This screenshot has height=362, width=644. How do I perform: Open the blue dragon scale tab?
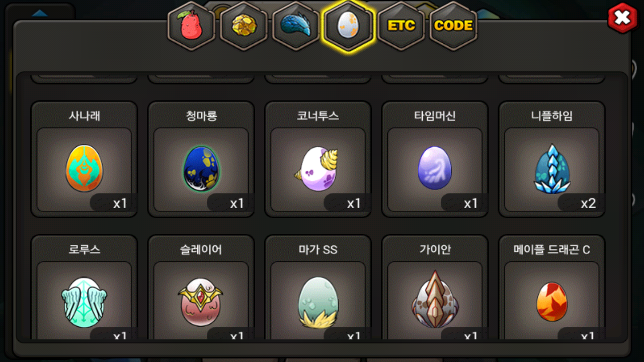click(296, 26)
